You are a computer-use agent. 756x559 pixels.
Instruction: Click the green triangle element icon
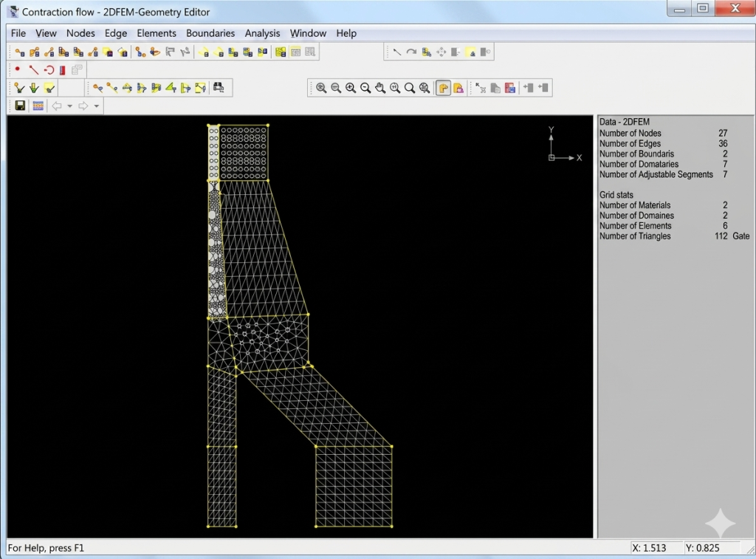pos(171,88)
